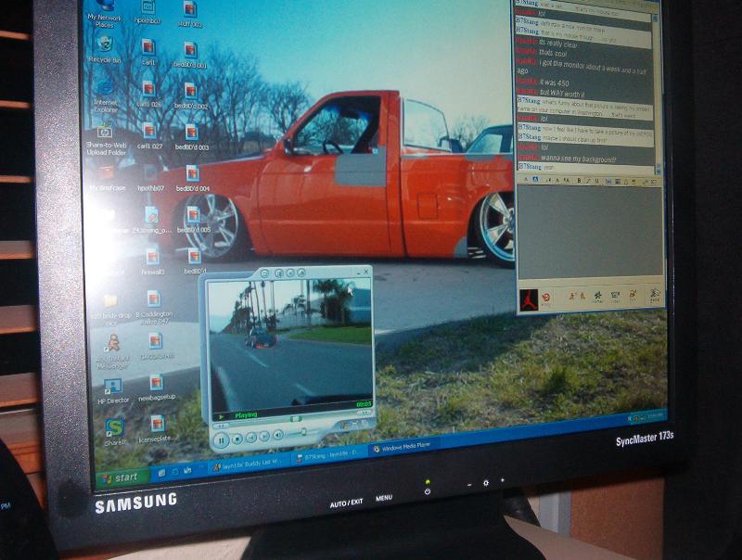This screenshot has height=560, width=742.
Task: Launch HP Director from the desktop
Action: coord(112,388)
